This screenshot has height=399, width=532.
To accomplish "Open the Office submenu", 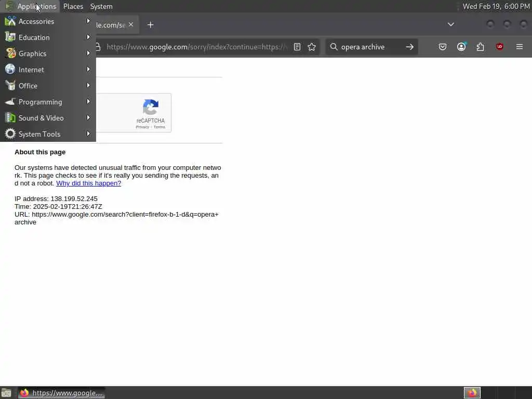I will pyautogui.click(x=48, y=86).
